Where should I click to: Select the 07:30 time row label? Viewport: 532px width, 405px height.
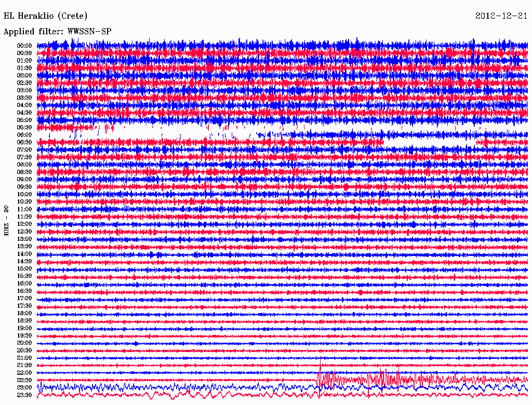[24, 157]
